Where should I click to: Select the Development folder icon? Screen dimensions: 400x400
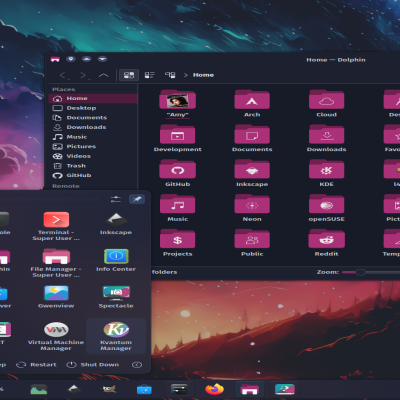[x=178, y=135]
